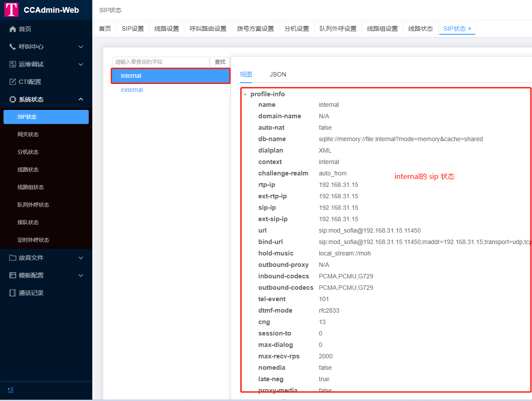The height and width of the screenshot is (401, 532).
Task: Open 网关状态 in the sidebar
Action: tap(28, 135)
